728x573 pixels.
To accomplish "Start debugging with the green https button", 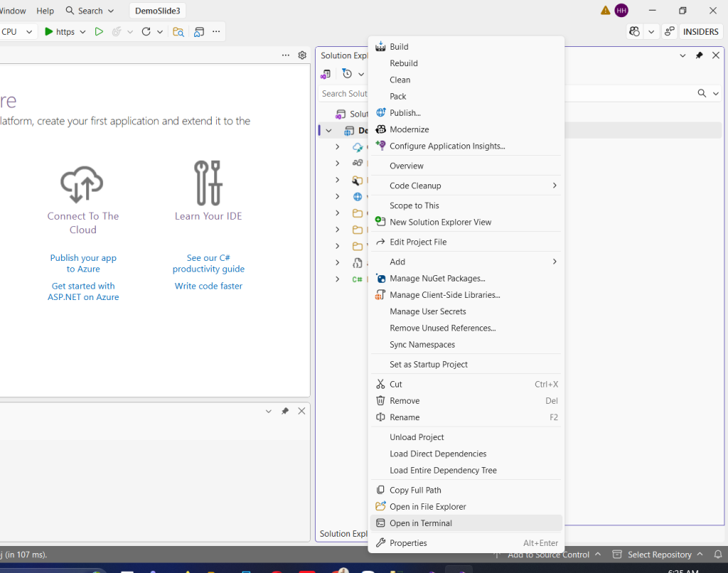I will click(60, 32).
